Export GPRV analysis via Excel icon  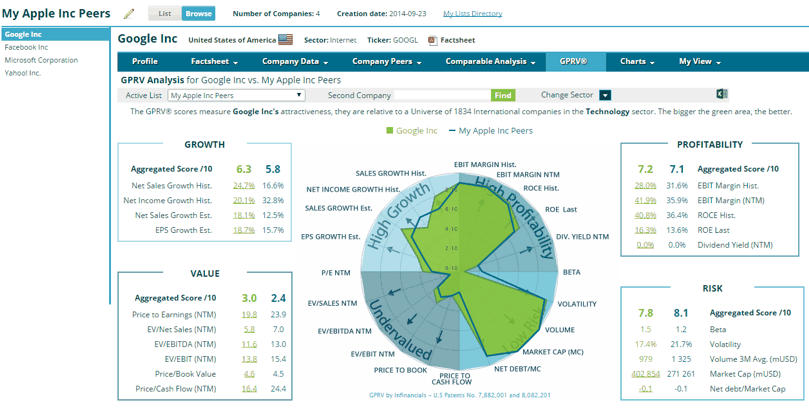pos(722,94)
